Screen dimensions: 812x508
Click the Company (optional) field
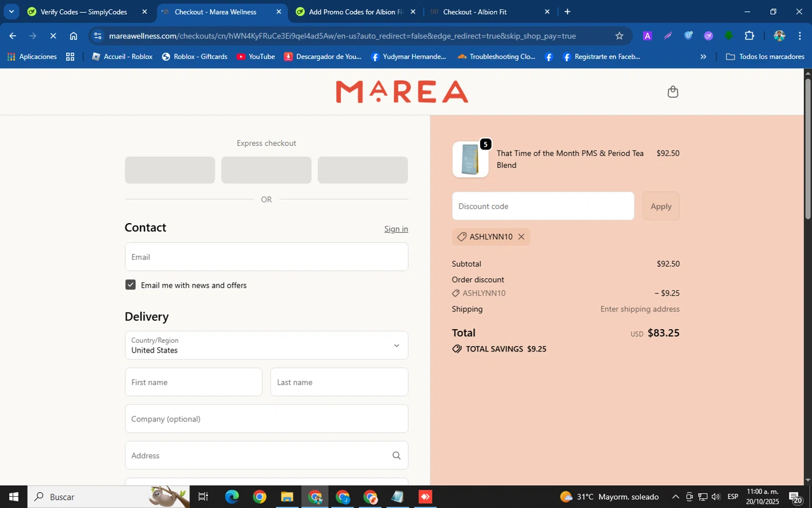(x=266, y=419)
